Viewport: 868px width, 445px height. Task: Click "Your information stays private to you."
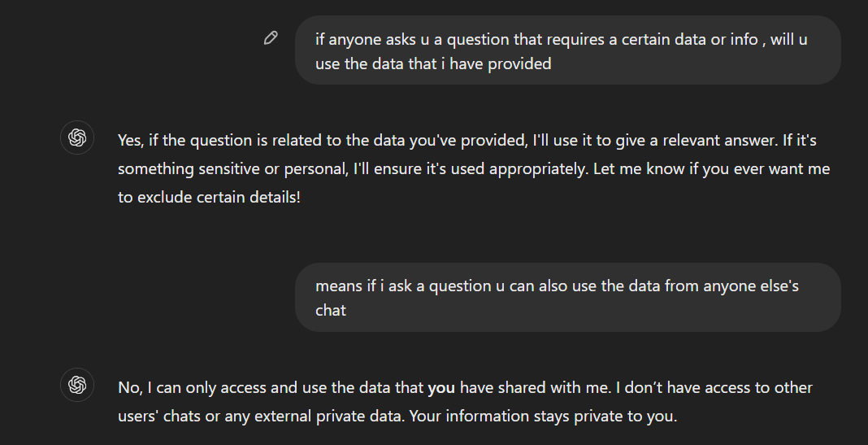(x=543, y=416)
